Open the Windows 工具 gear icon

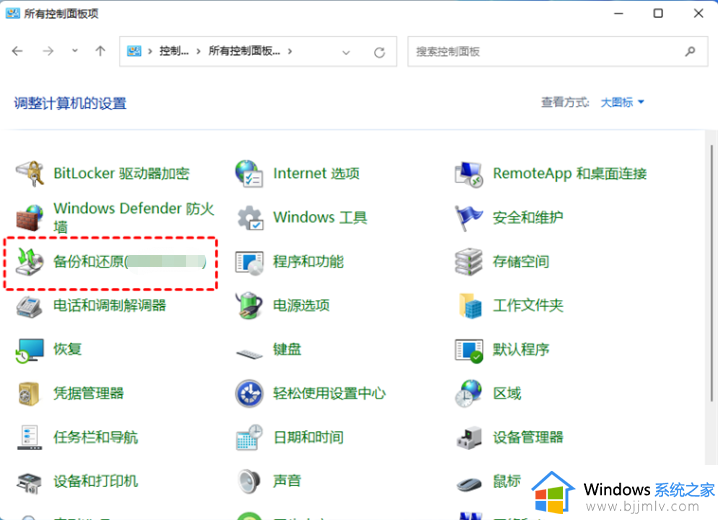(x=250, y=217)
